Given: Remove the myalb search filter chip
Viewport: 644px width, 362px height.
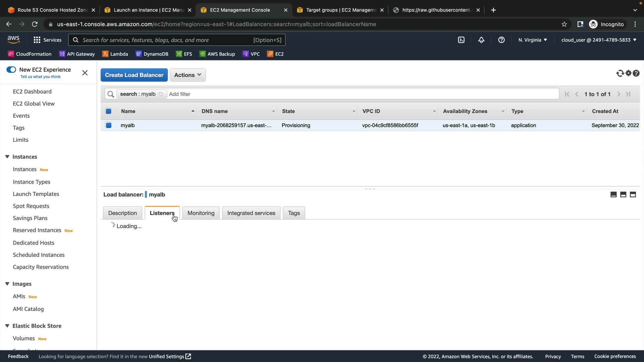Looking at the screenshot, I should [161, 94].
